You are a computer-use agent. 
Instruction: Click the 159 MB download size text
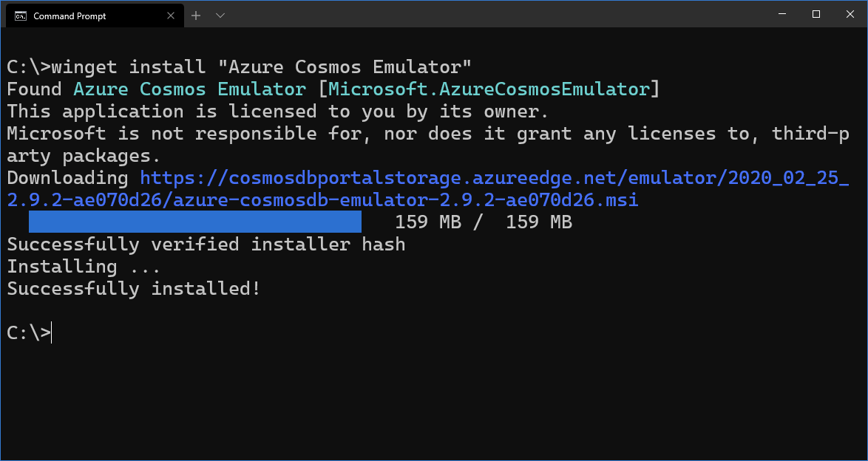(484, 222)
